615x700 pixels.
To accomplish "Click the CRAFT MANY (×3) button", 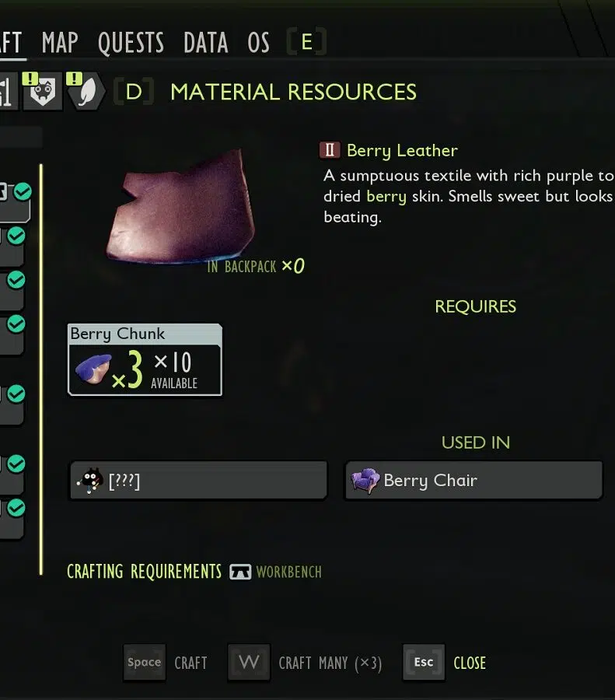I will pyautogui.click(x=305, y=662).
